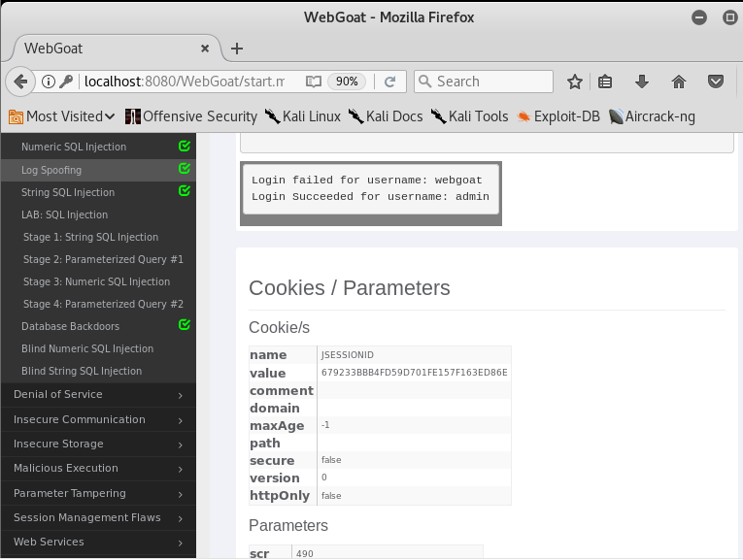Reload the current page

pos(390,82)
